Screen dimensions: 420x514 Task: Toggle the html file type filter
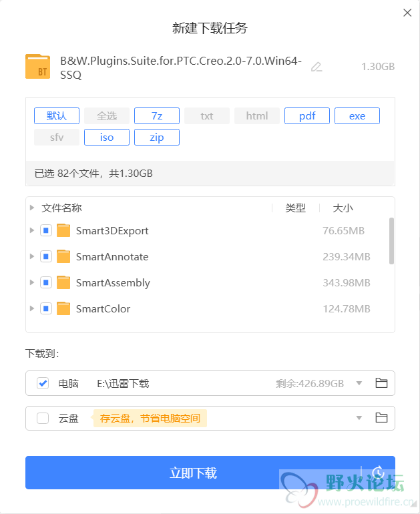pos(257,115)
